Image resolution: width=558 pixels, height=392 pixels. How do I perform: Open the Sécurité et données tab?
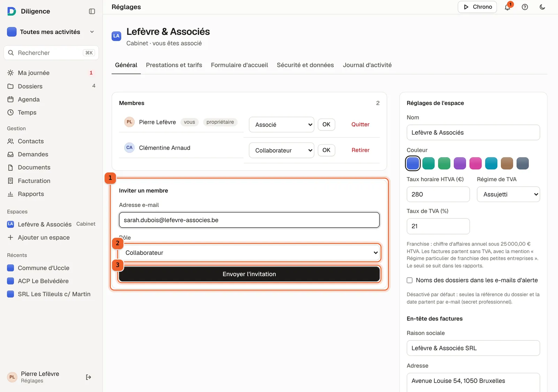(305, 65)
